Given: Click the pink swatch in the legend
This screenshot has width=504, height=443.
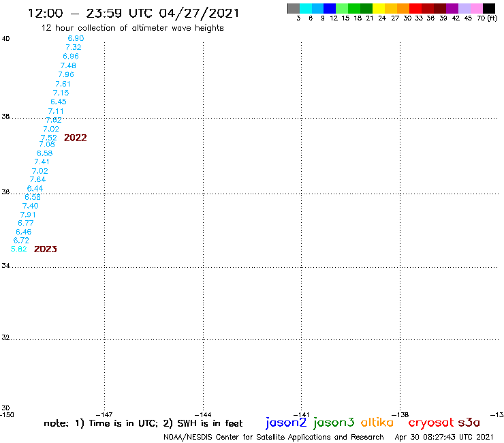Looking at the screenshot, I should (x=477, y=9).
